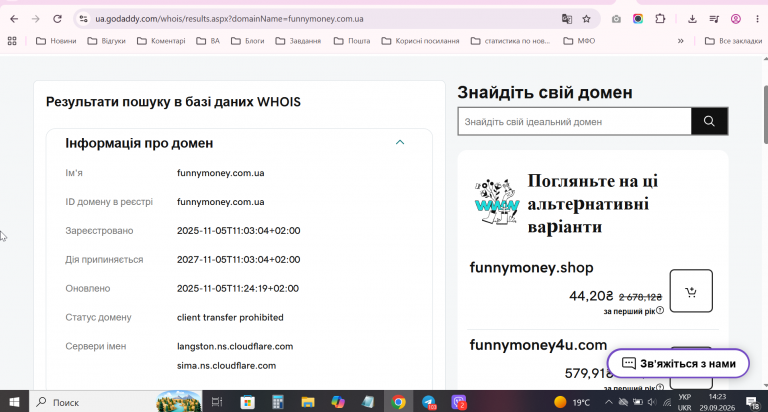Open the notification center icon
The width and height of the screenshot is (768, 412).
coord(752,402)
